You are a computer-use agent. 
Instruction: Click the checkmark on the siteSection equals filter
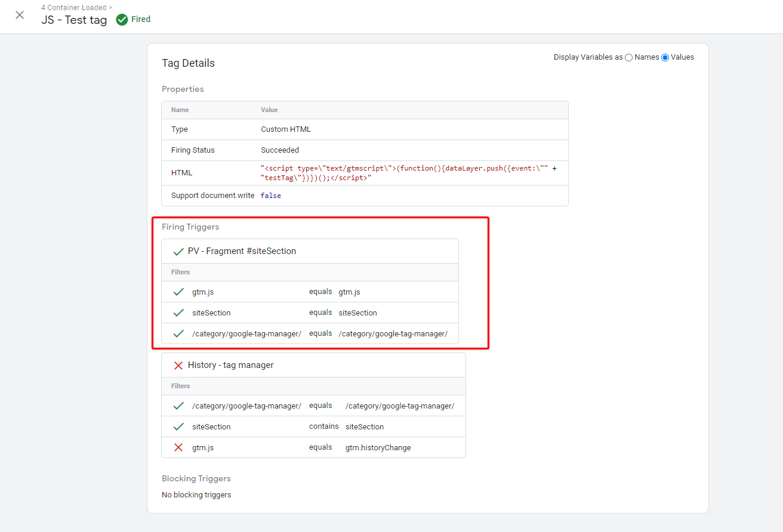(x=177, y=313)
